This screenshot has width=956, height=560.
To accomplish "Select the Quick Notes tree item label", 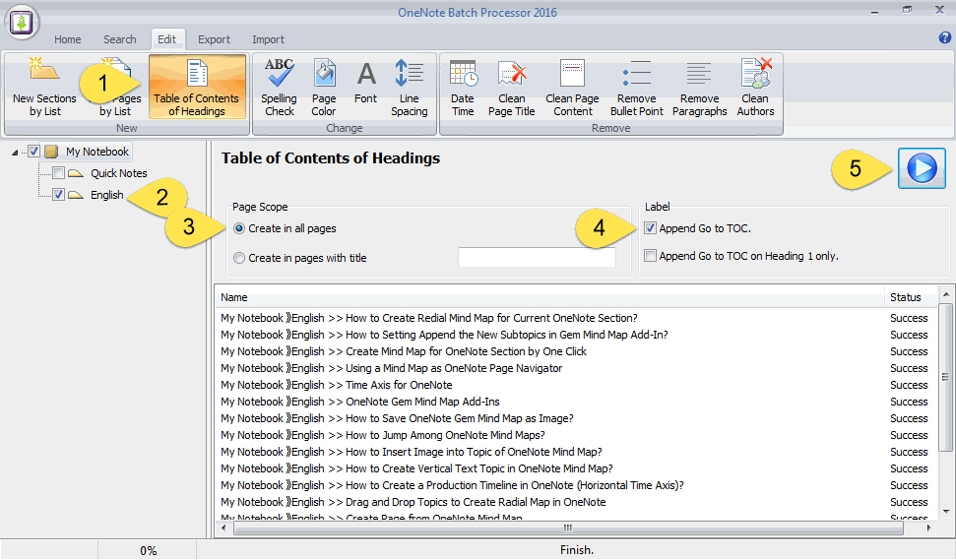I will pos(119,173).
